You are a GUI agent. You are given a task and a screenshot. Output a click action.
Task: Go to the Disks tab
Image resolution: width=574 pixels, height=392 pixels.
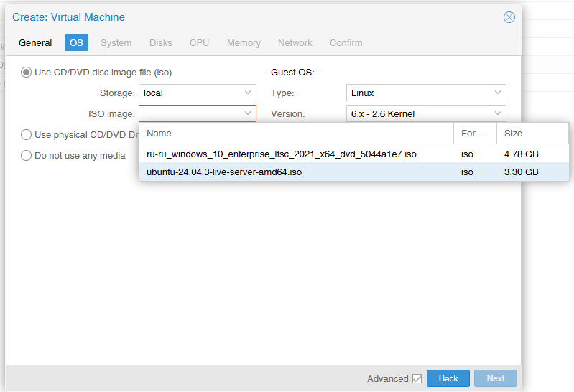point(161,43)
